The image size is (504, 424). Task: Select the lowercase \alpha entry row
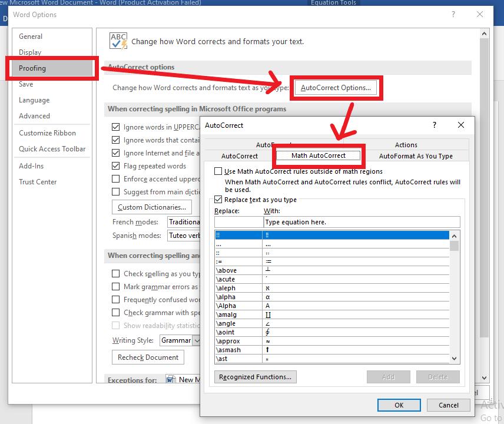pyautogui.click(x=332, y=297)
